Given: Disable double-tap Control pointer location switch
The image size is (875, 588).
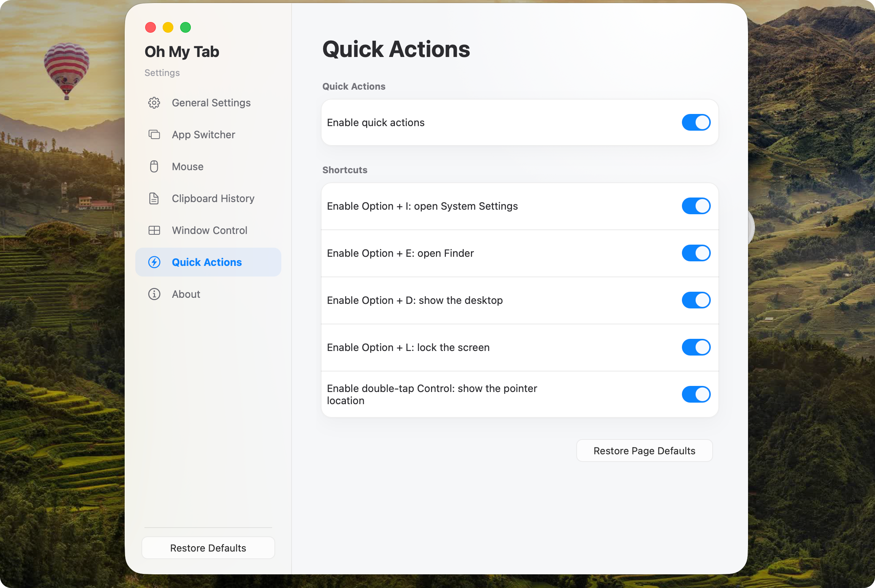Looking at the screenshot, I should click(696, 395).
